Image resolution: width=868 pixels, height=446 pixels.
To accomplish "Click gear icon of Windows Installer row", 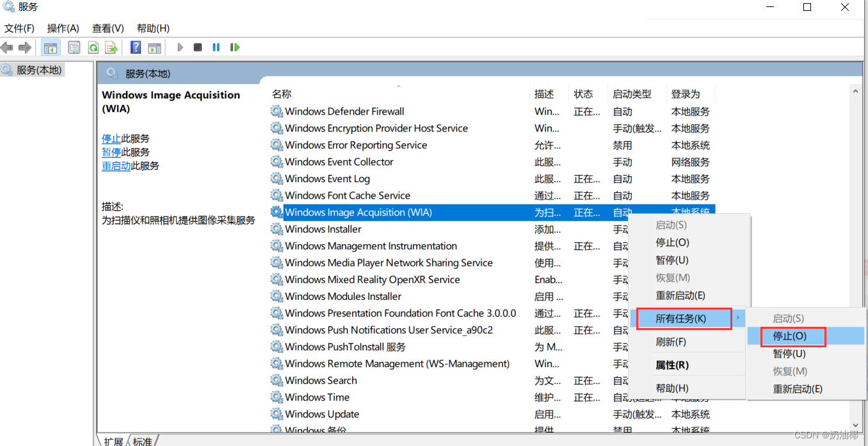I will tap(277, 229).
